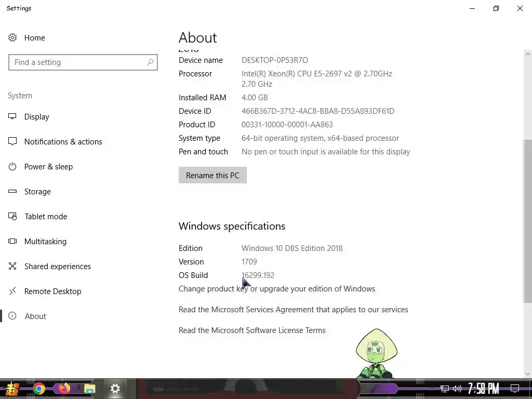Image resolution: width=532 pixels, height=399 pixels.
Task: Show hidden tray icons chevron
Action: (x=432, y=389)
